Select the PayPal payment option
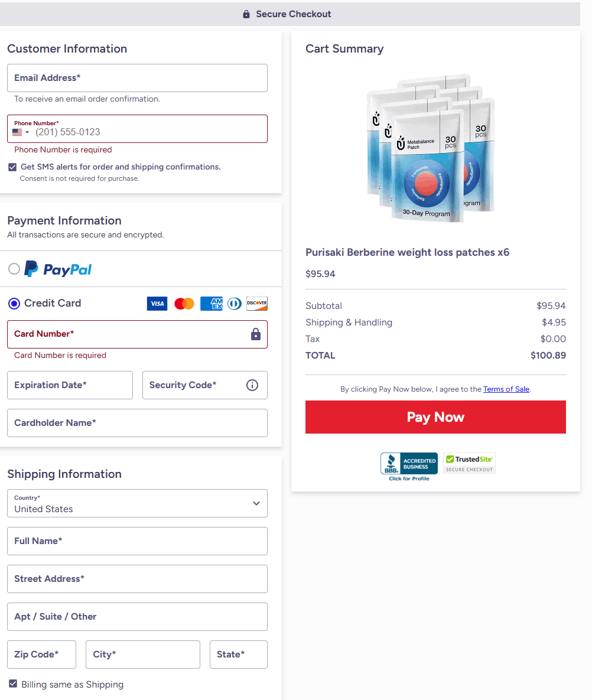The width and height of the screenshot is (592, 700). tap(14, 269)
